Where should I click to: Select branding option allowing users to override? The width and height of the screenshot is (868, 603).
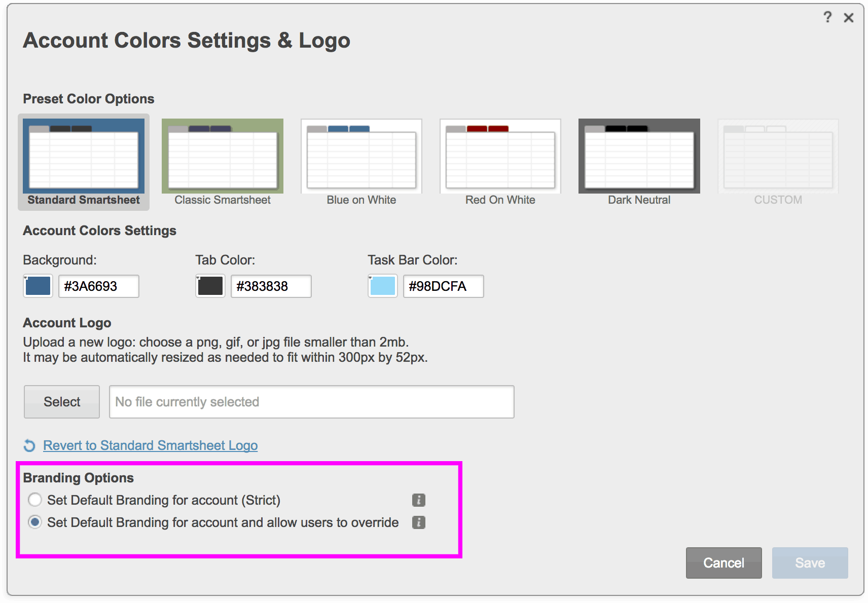(x=35, y=522)
